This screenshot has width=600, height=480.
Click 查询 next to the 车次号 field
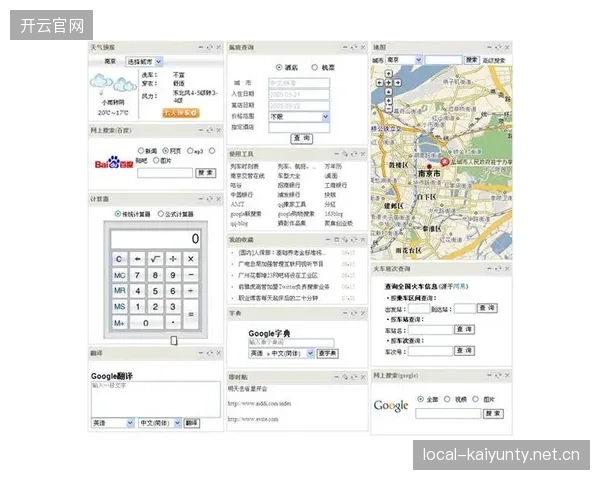pos(464,351)
